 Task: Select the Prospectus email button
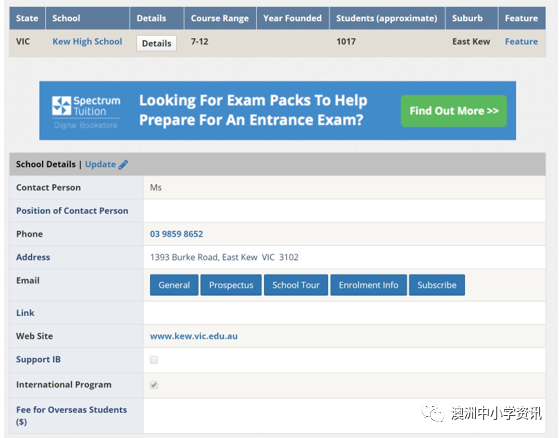[231, 285]
